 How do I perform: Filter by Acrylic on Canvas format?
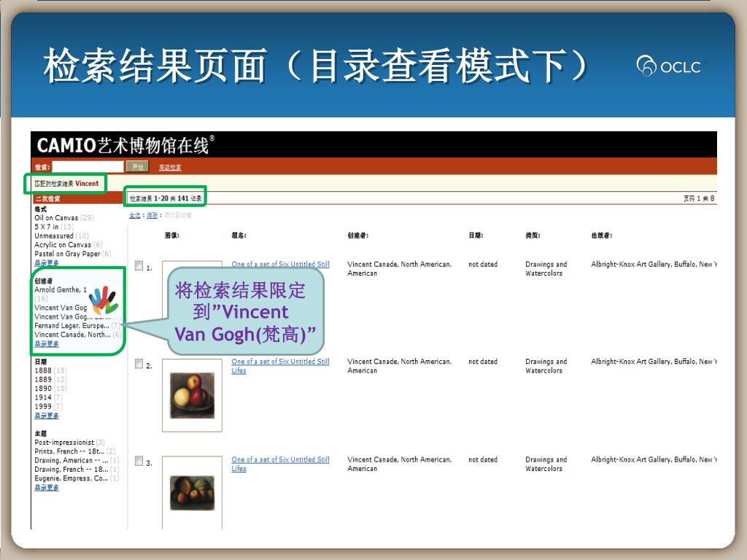pyautogui.click(x=63, y=245)
